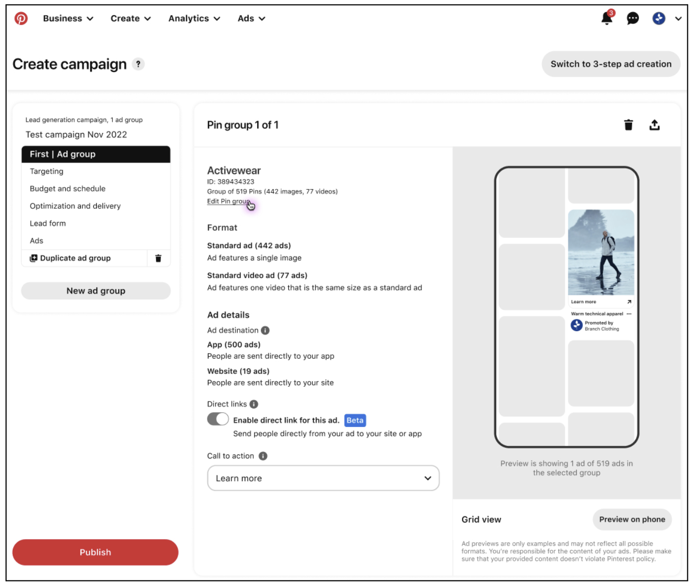700x588 pixels.
Task: Click the Ad destination info icon
Action: (x=265, y=331)
